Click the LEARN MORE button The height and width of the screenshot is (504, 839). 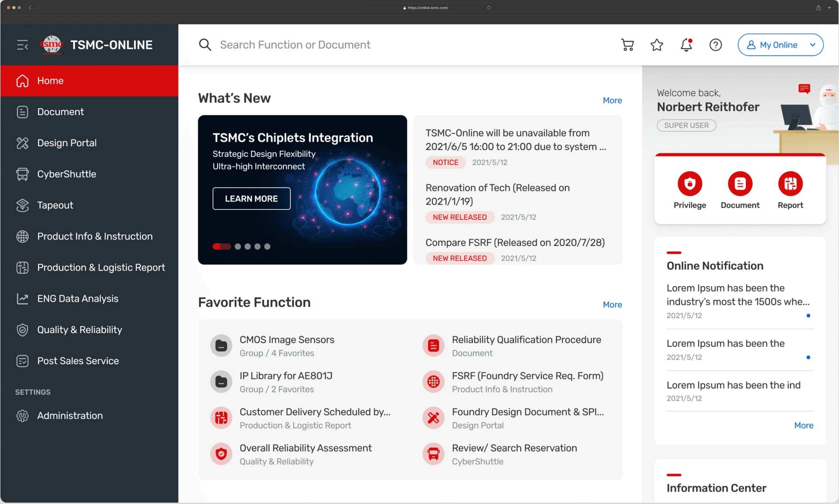point(251,199)
